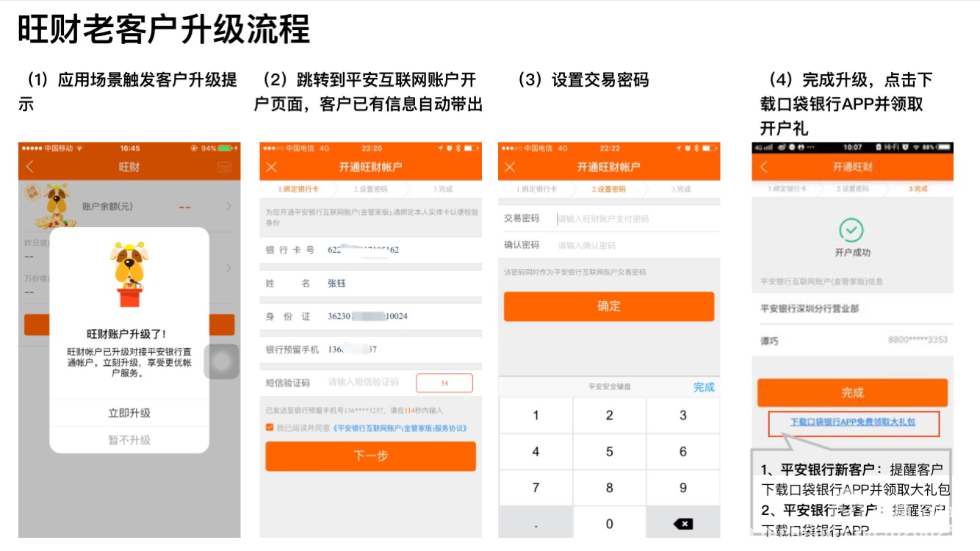This screenshot has width=980, height=551.
Task: Tap the back arrow in 旺财 screen
Action: pos(30,168)
